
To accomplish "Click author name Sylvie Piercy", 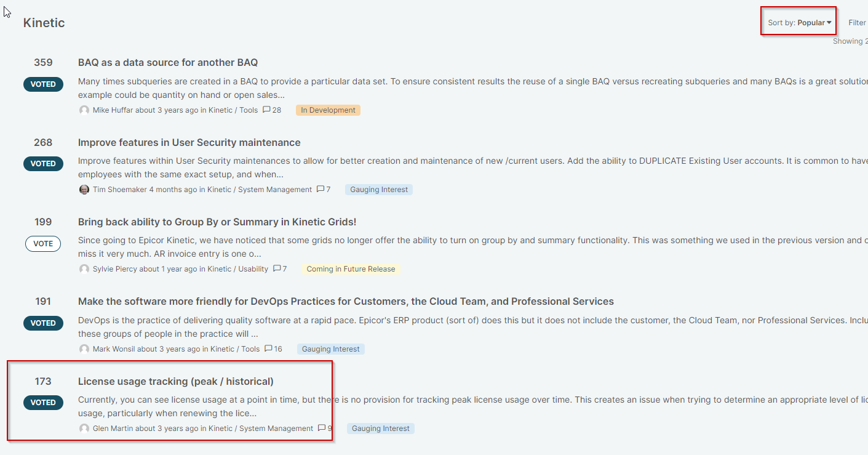I will coord(115,269).
